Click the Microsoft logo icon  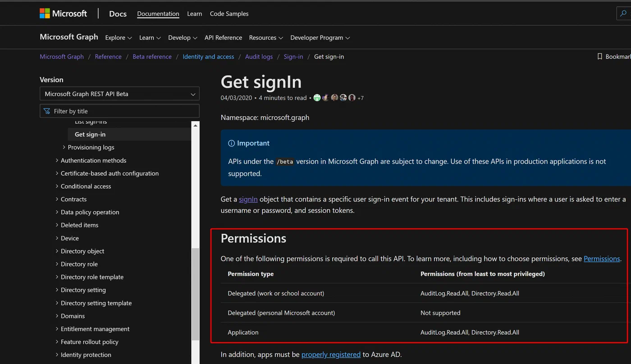45,14
